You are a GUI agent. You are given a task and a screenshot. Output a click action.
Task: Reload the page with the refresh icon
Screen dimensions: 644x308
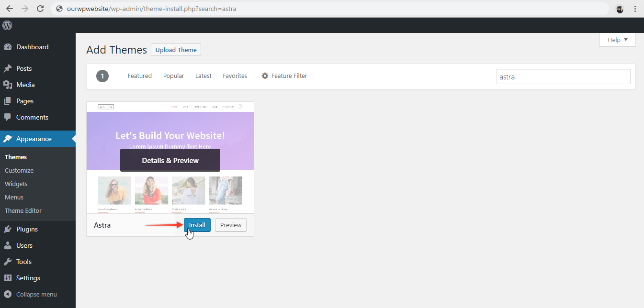(x=40, y=9)
